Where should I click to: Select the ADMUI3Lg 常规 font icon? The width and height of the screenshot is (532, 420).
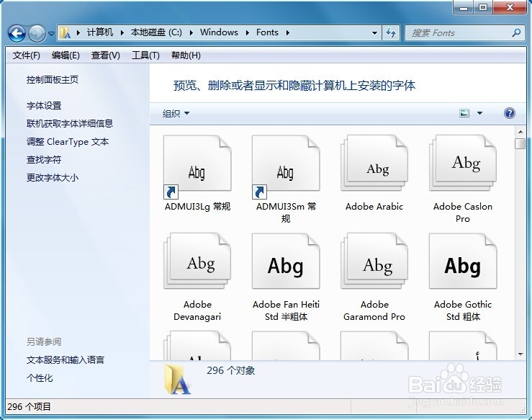pyautogui.click(x=197, y=166)
